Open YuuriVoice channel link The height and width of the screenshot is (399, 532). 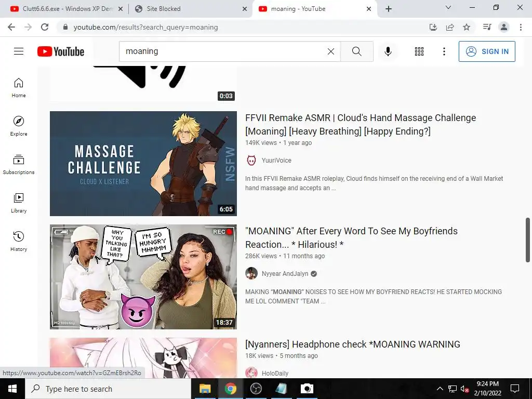click(276, 161)
